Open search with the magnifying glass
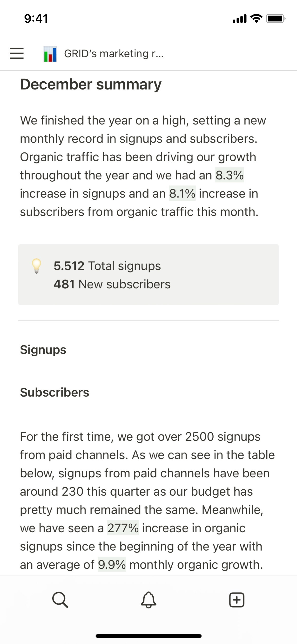This screenshot has height=644, width=297. click(x=60, y=600)
